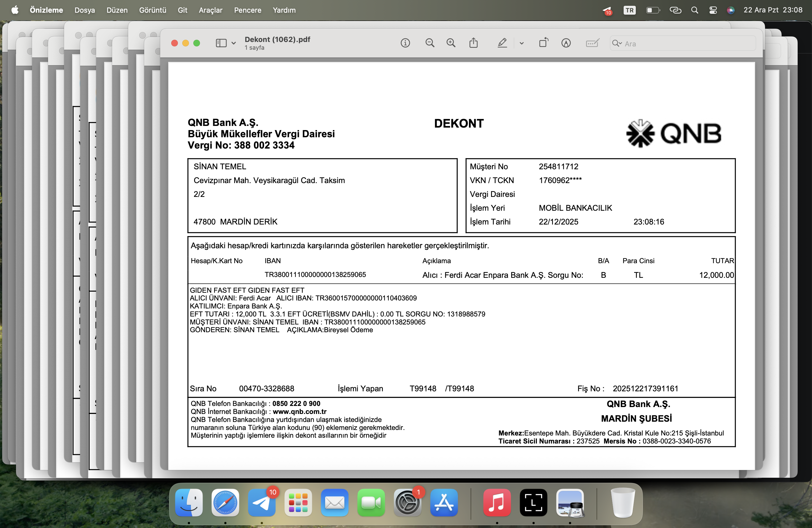Open System Settings from the Dock
Screen dimensions: 812x528
tap(407, 502)
